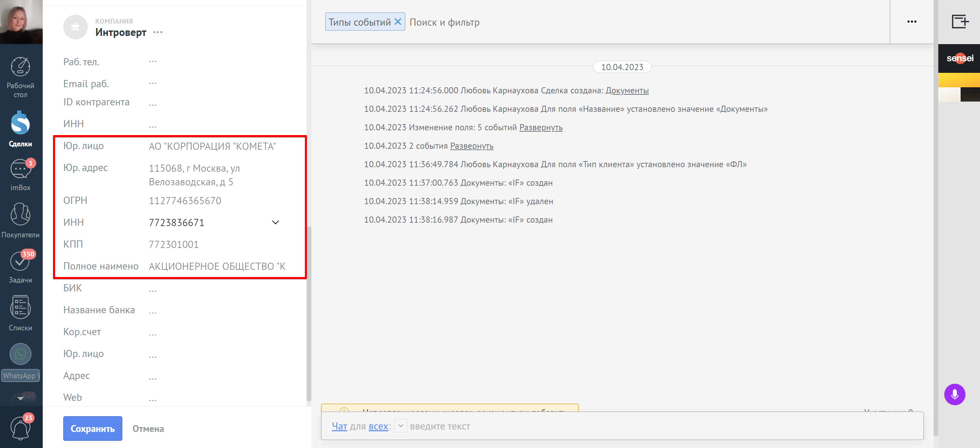The image size is (980, 448).
Task: Click the add widget icon top right
Action: (x=959, y=22)
